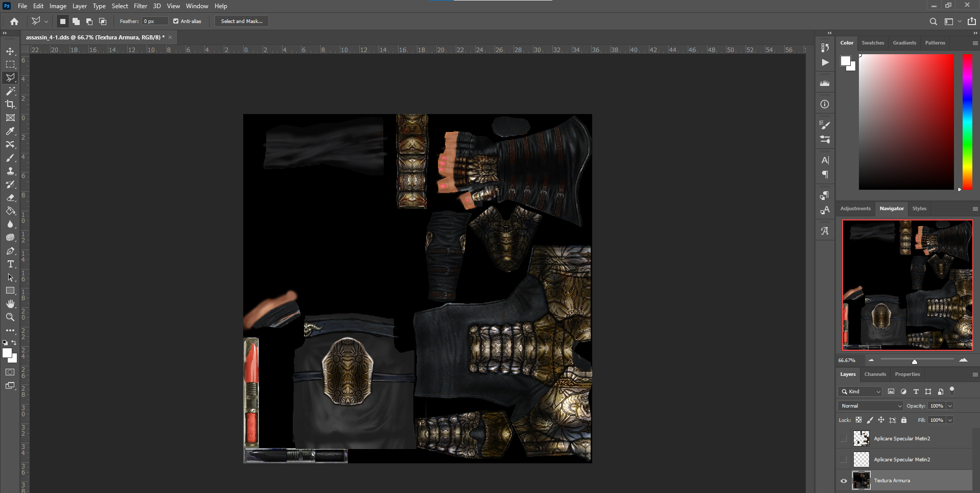Viewport: 980px width, 493px height.
Task: Select the Rectangular Marquee tool
Action: [10, 64]
